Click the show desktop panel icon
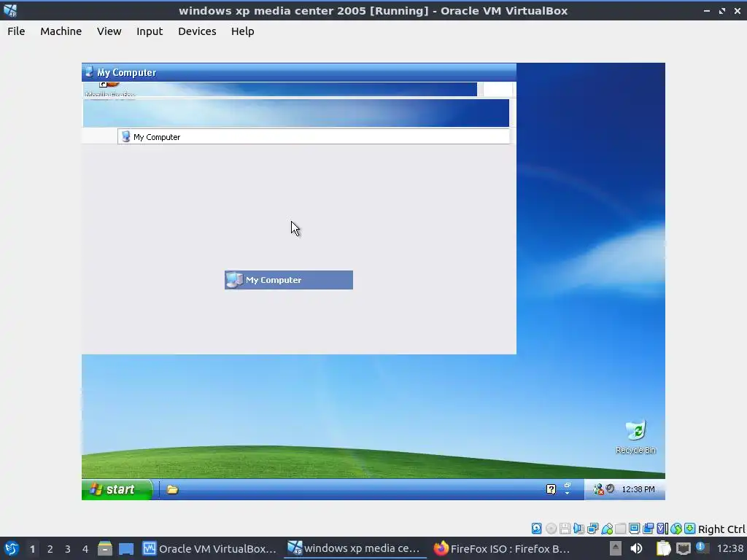747x560 pixels. tap(126, 549)
